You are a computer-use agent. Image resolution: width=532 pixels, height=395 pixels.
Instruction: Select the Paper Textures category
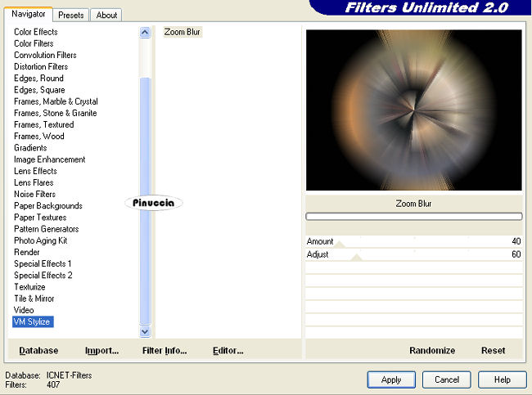coord(40,218)
